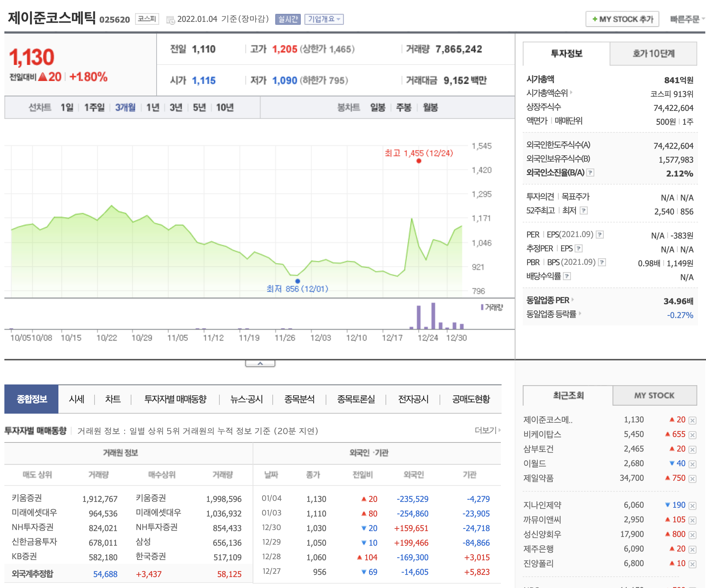
Task: Click help icon next to PER EPS(2021.09)
Action: [599, 235]
